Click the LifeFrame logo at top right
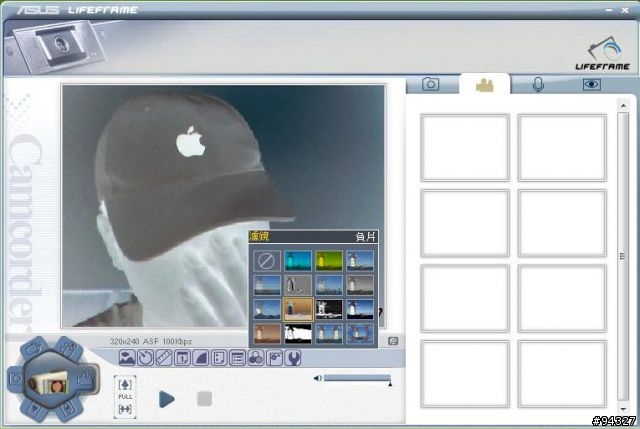The width and height of the screenshot is (640, 429). pyautogui.click(x=602, y=53)
